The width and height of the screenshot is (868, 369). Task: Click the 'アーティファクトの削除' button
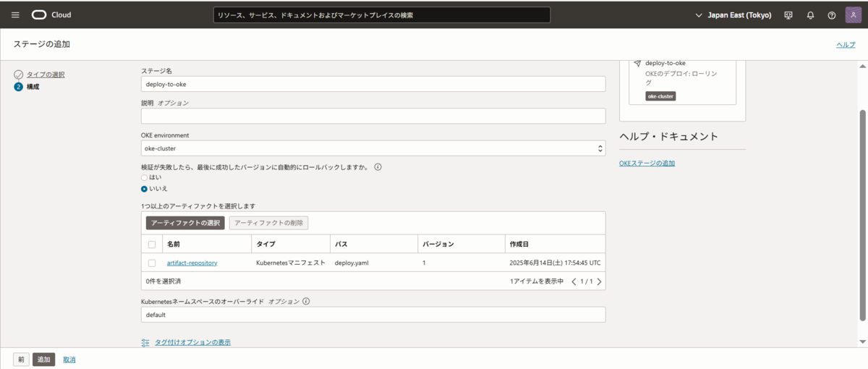pos(269,223)
